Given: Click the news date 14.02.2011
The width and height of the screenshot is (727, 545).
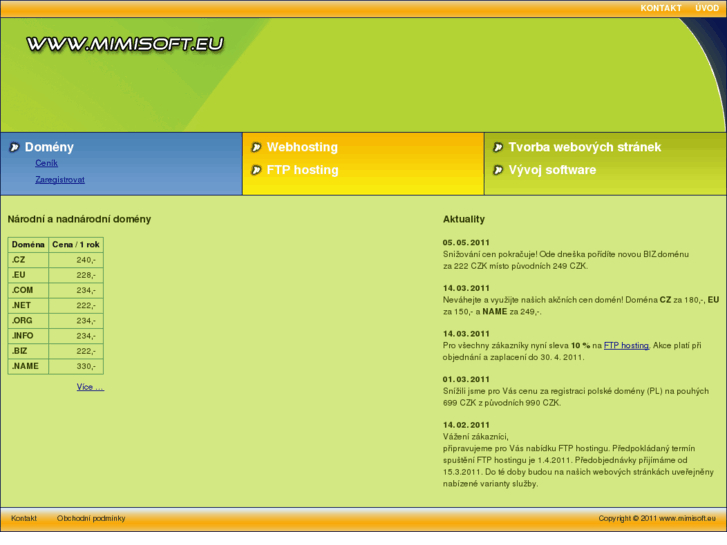Looking at the screenshot, I should tap(466, 425).
